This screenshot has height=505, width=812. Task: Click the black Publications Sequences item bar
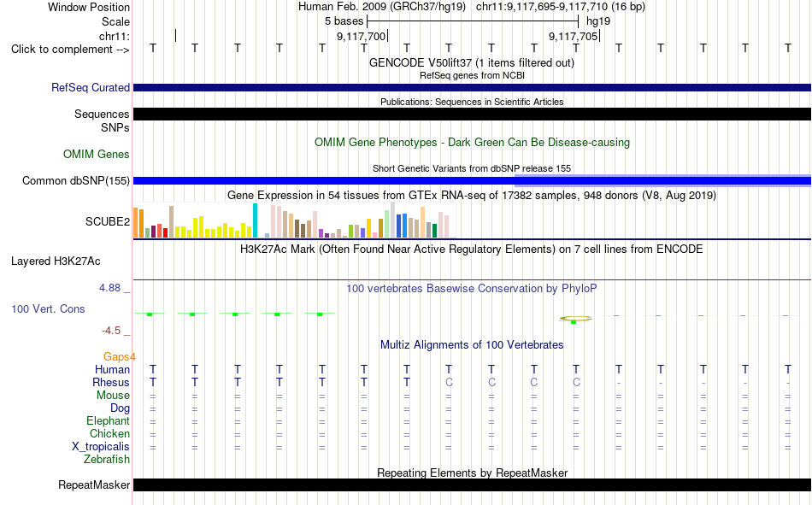tap(472, 114)
